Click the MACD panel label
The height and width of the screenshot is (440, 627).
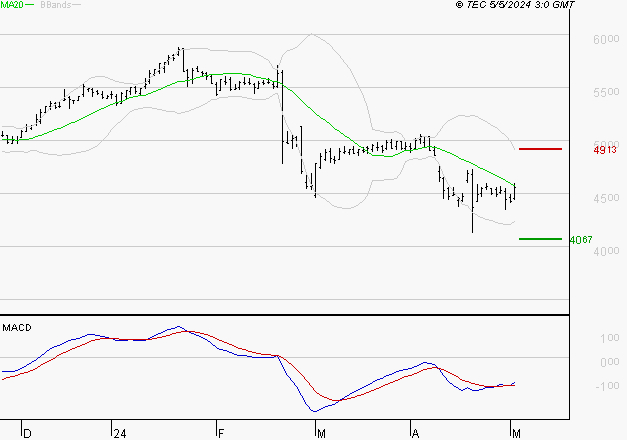click(x=17, y=328)
